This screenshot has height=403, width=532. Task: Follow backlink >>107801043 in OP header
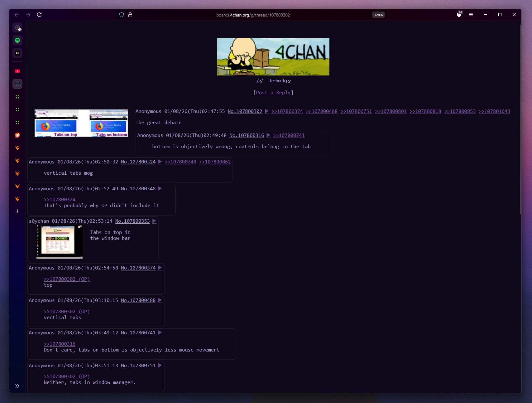point(495,111)
